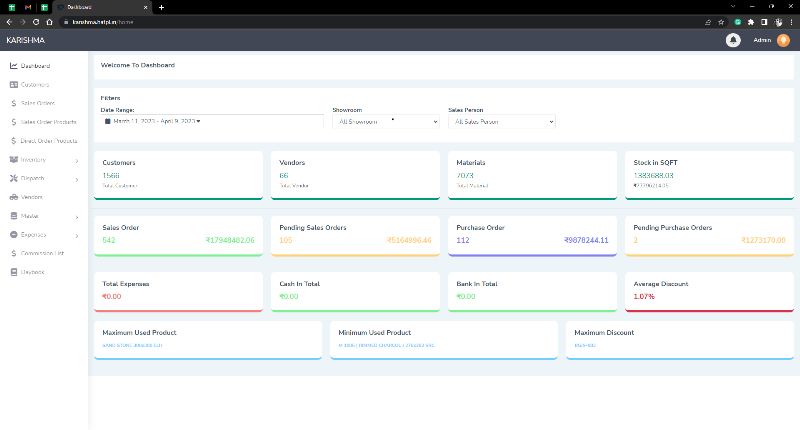Open a new browser tab
This screenshot has width=800, height=430.
click(x=161, y=7)
